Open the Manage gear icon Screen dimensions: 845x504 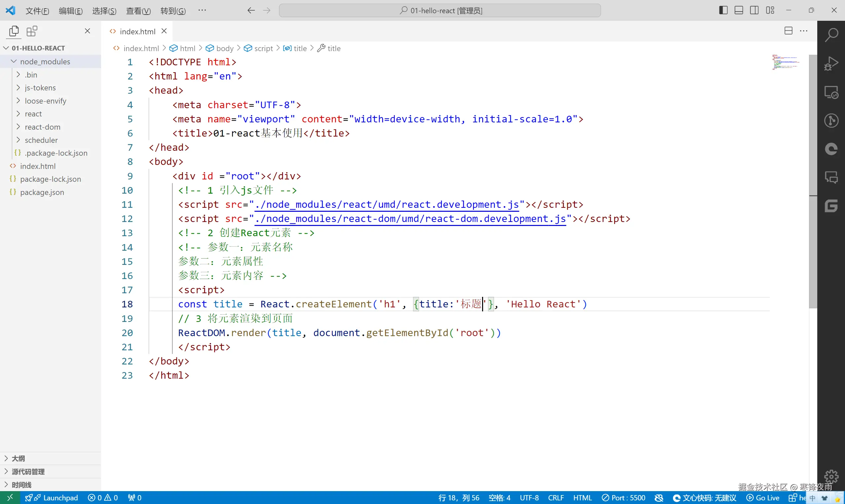pyautogui.click(x=831, y=476)
